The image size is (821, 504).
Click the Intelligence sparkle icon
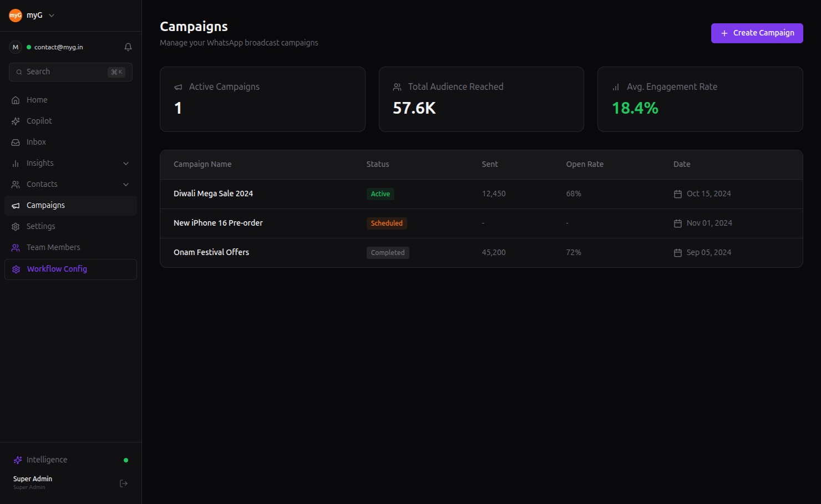pos(18,460)
